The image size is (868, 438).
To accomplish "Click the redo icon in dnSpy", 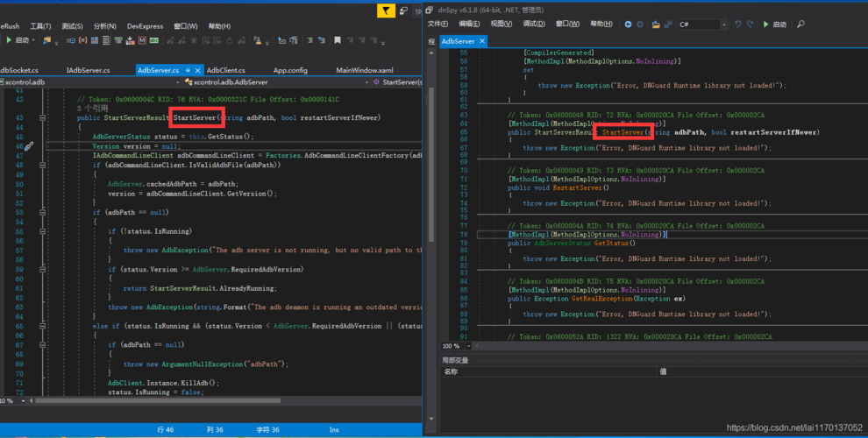I will click(750, 25).
